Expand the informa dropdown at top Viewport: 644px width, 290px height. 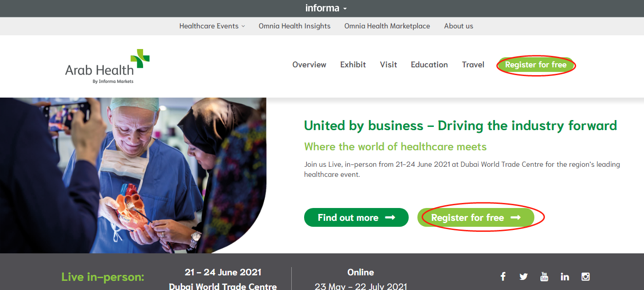pyautogui.click(x=326, y=8)
